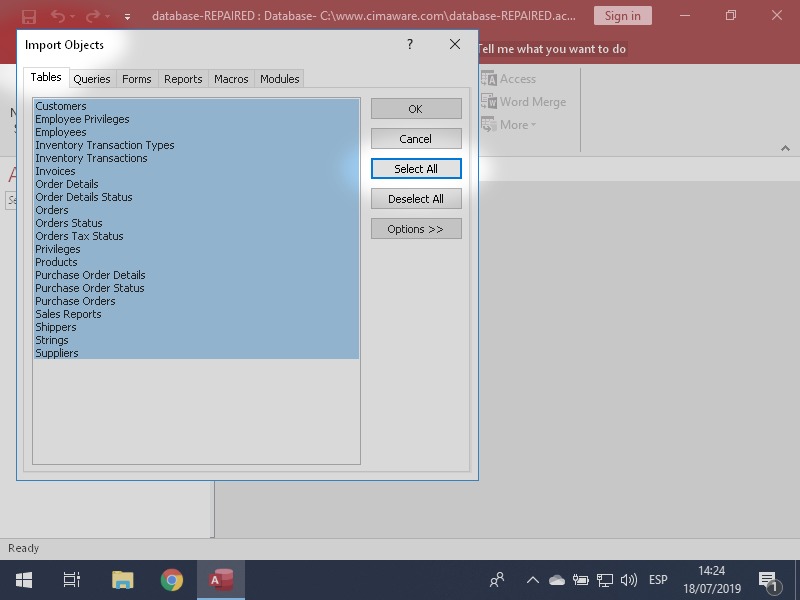800x600 pixels.
Task: Click the Deselect All button
Action: [x=416, y=199]
